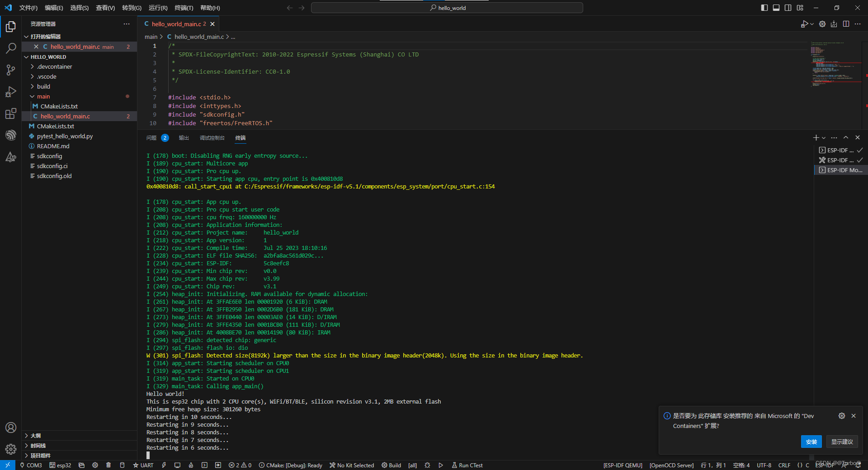Click the run or debug icon in editor toolbar
This screenshot has width=868, height=470.
tap(804, 24)
